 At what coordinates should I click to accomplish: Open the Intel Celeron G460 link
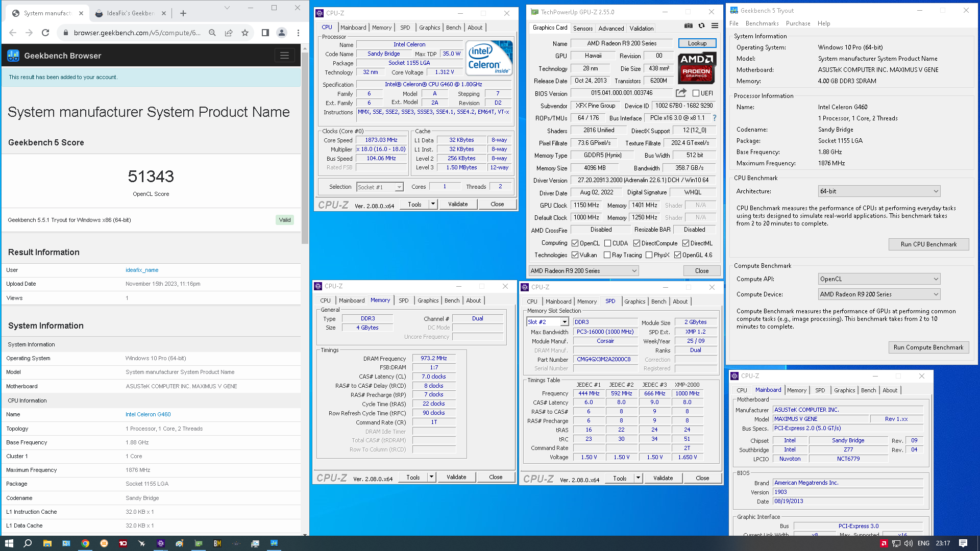pyautogui.click(x=148, y=414)
